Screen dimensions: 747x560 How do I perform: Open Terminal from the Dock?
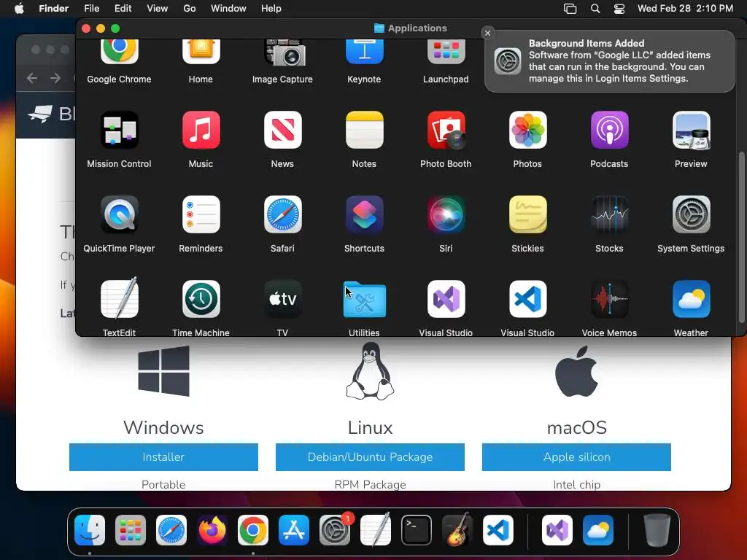pyautogui.click(x=417, y=530)
